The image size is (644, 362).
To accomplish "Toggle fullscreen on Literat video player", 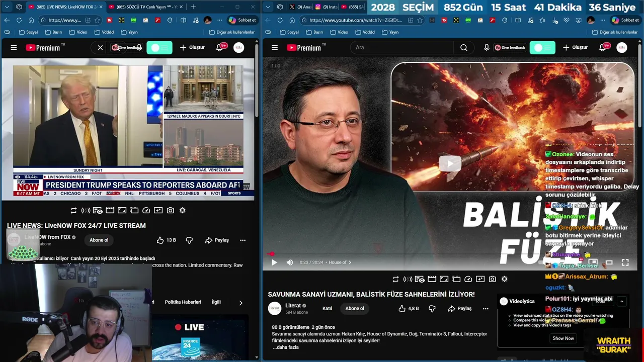I will tap(625, 262).
